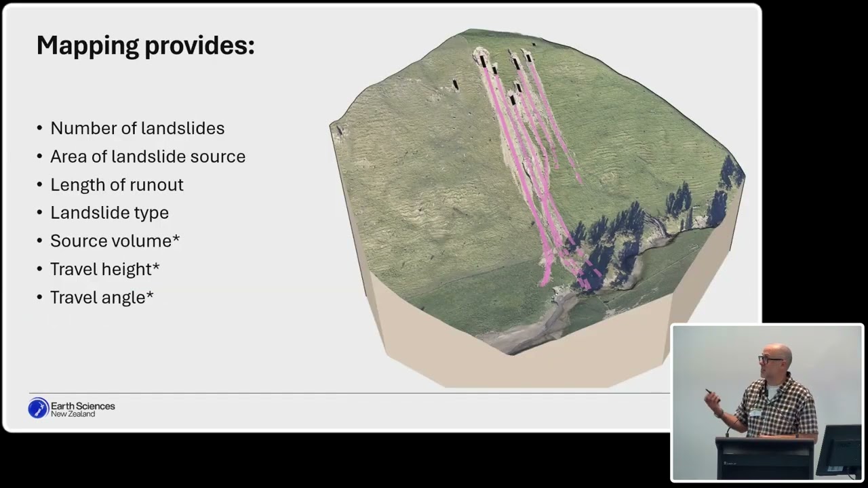The image size is (868, 488).
Task: Click the 'Travel angle*' bullet
Action: point(102,298)
